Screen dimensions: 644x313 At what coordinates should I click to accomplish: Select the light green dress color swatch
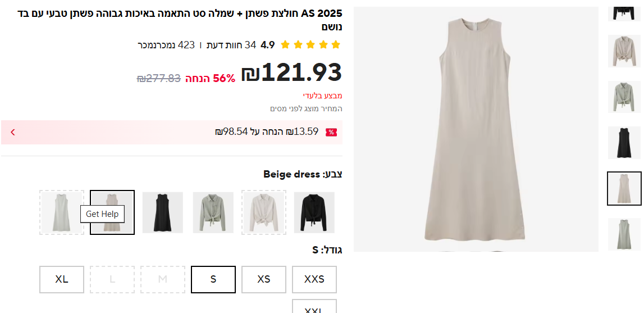click(62, 212)
